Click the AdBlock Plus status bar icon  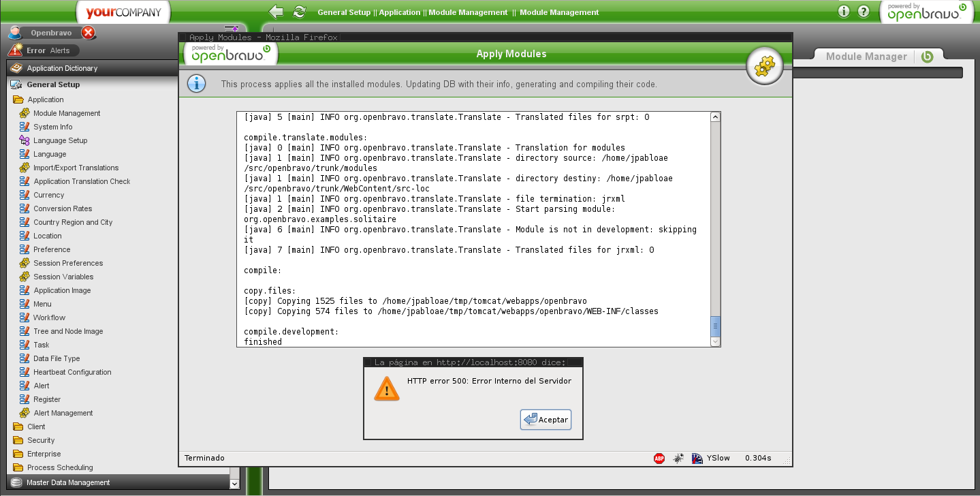click(x=659, y=459)
